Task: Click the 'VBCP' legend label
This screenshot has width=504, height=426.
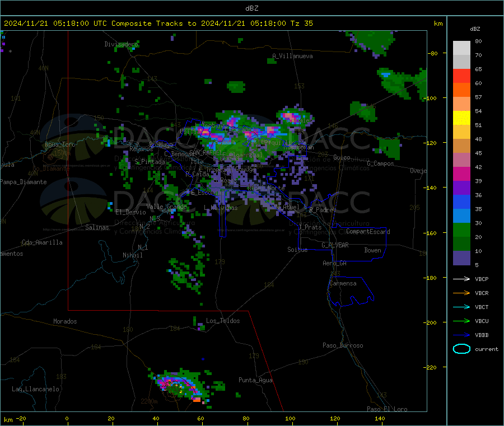Action: click(482, 279)
